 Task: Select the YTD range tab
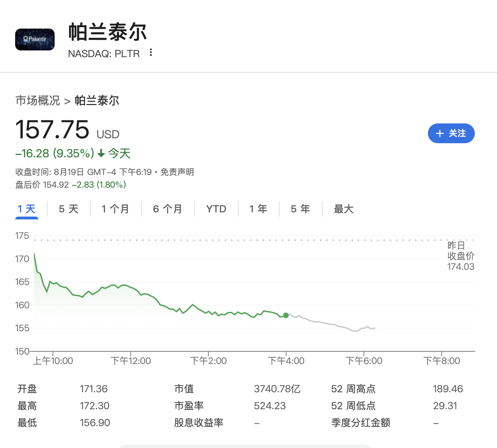pyautogui.click(x=216, y=209)
